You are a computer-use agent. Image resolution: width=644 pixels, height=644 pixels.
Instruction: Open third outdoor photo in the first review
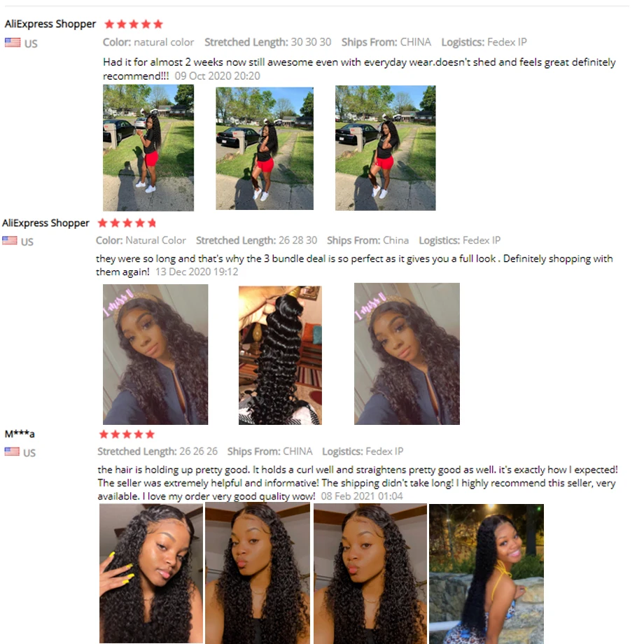click(385, 148)
